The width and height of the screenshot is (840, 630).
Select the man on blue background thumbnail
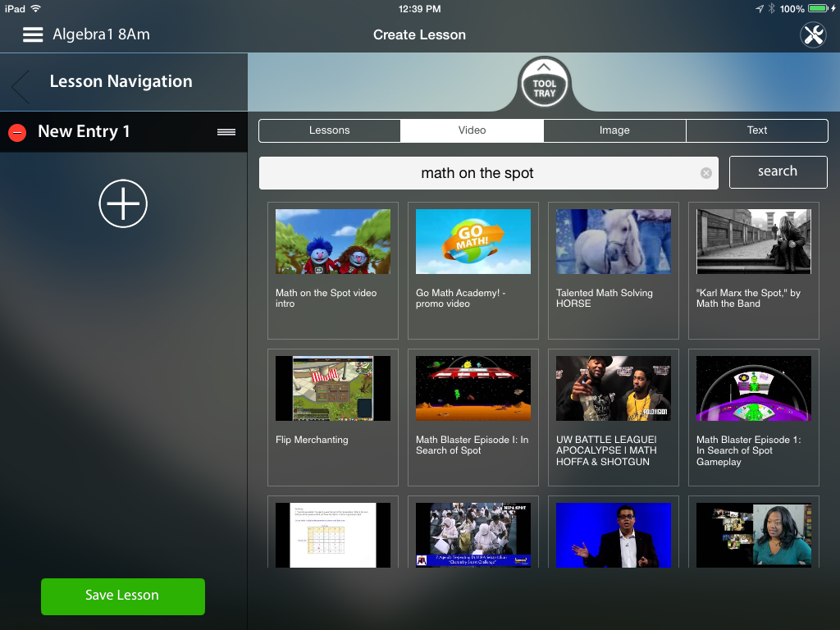pos(614,535)
